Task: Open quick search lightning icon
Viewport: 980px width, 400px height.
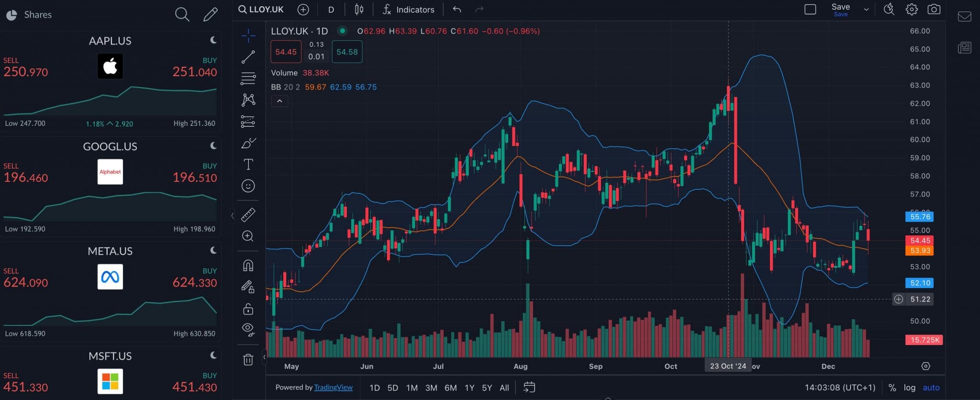Action: 889,10
